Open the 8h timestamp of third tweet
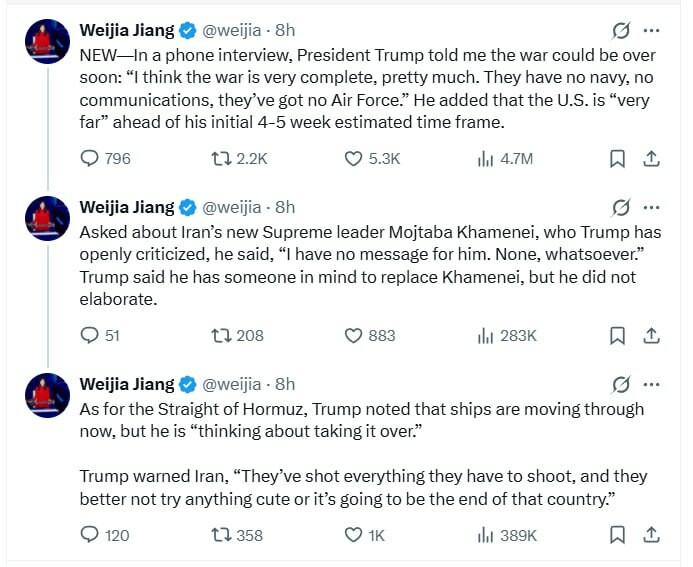Image resolution: width=693 pixels, height=567 pixels. pos(285,384)
